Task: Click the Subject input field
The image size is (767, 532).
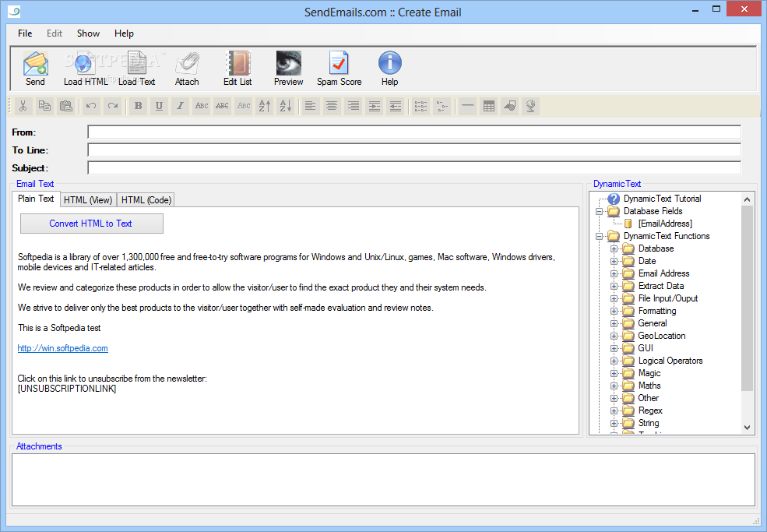Action: pyautogui.click(x=414, y=168)
